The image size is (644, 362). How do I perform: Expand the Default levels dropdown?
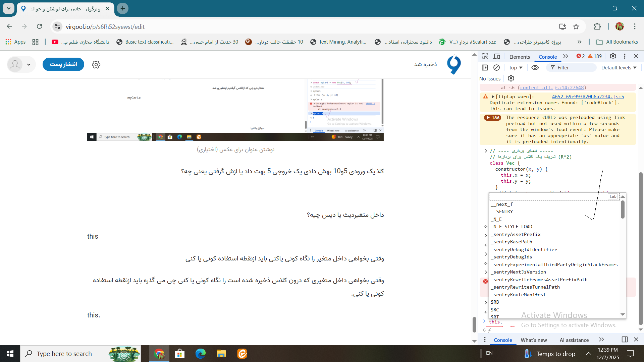tap(619, 68)
